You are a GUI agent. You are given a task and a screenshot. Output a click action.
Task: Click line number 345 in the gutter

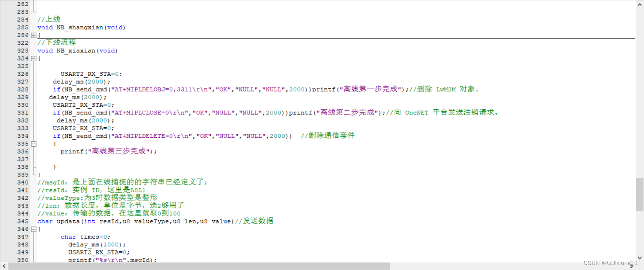pyautogui.click(x=23, y=222)
